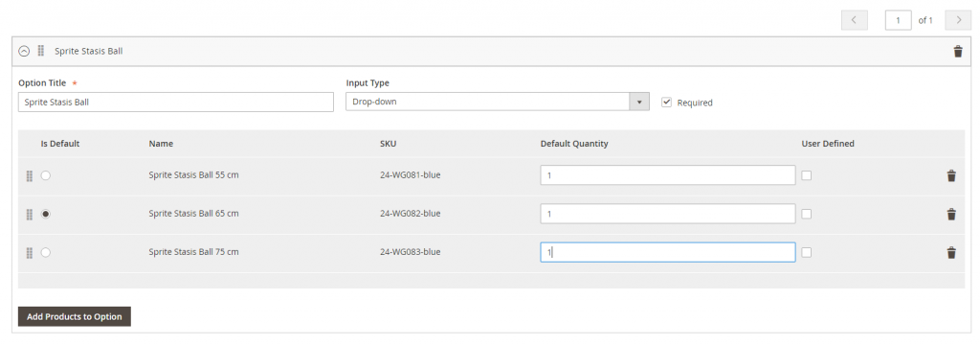
Task: Click Default Quantity field for 65 cm
Action: (x=667, y=214)
